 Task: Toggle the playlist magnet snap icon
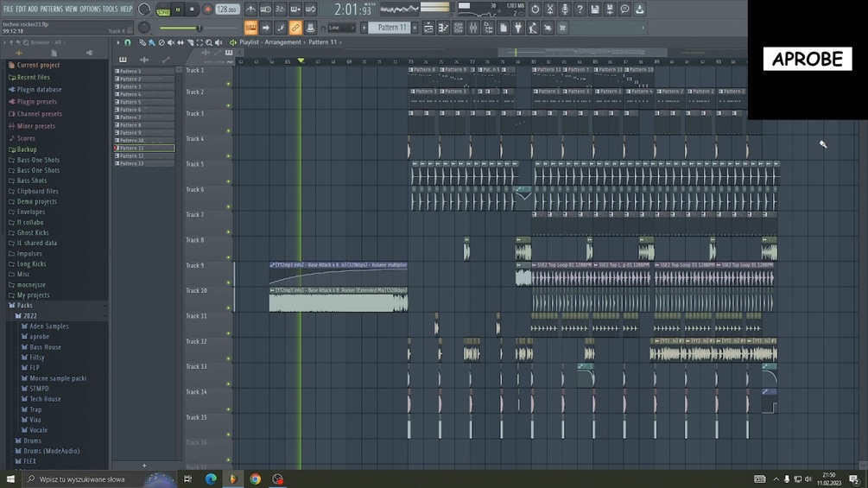(x=128, y=42)
